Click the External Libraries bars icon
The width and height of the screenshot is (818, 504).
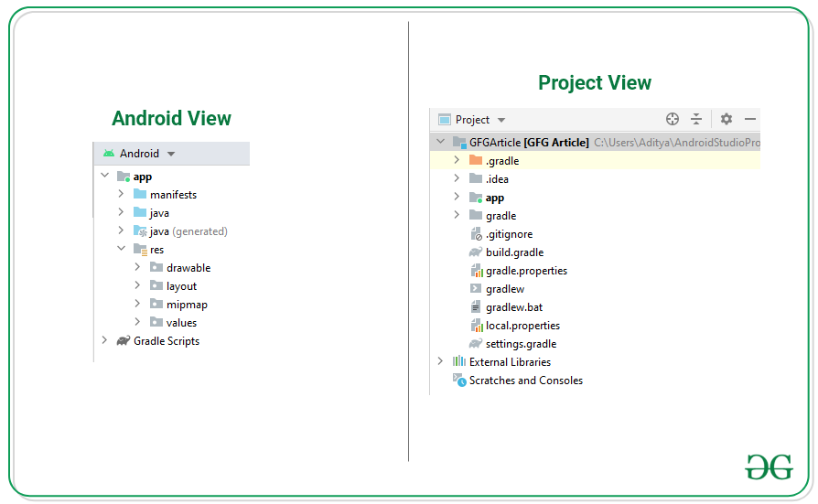coord(459,362)
